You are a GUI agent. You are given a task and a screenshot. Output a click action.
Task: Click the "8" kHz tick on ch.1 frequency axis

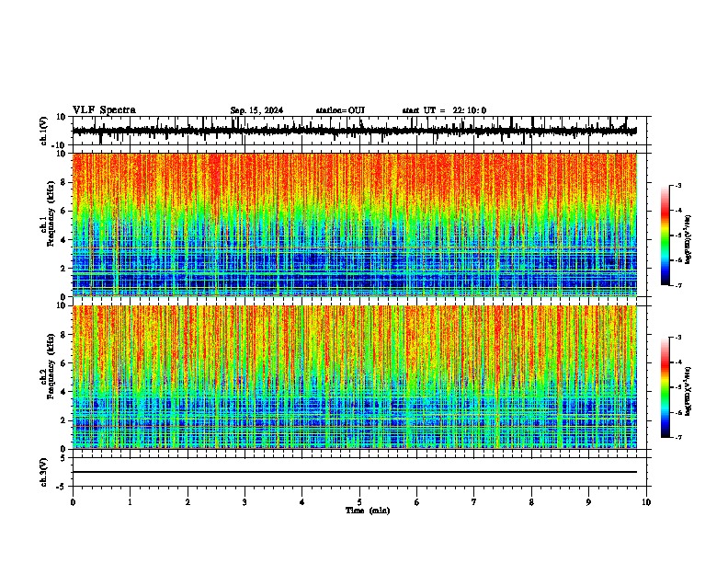(x=64, y=182)
